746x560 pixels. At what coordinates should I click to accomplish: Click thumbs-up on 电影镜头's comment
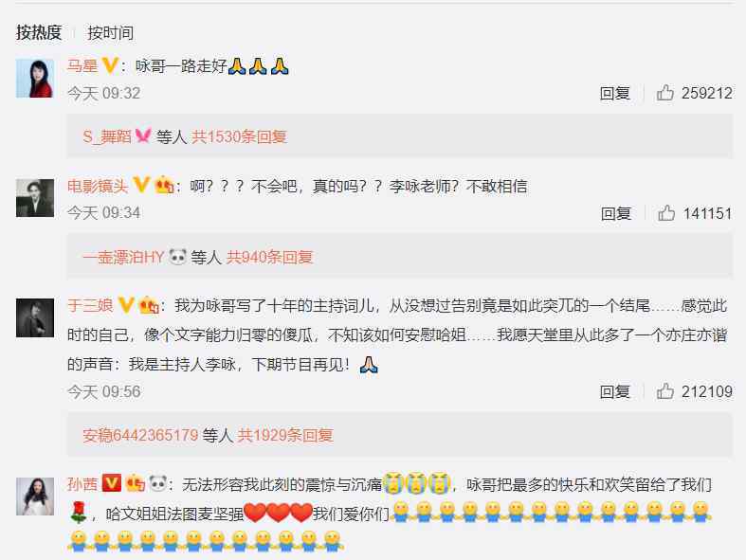pos(666,213)
